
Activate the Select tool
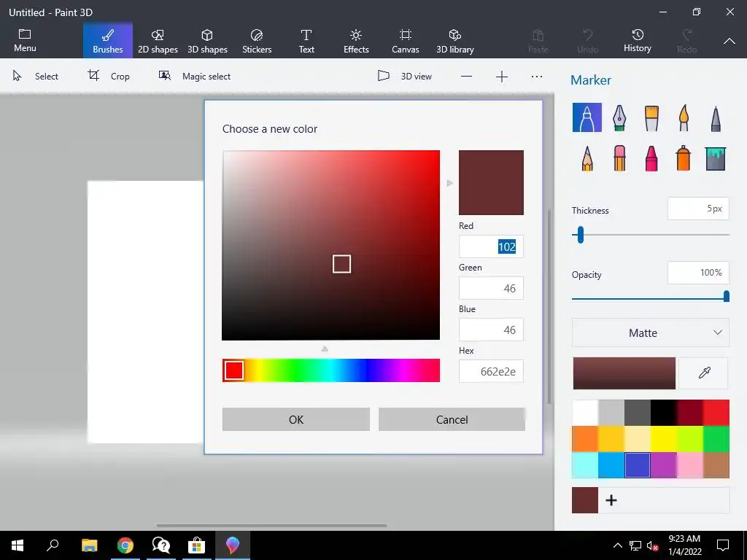click(35, 76)
